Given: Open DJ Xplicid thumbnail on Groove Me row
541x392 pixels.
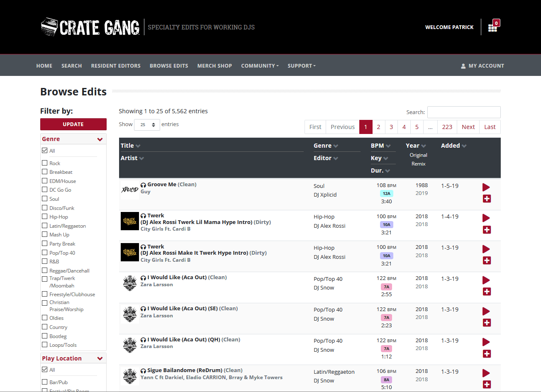Looking at the screenshot, I should pyautogui.click(x=129, y=190).
